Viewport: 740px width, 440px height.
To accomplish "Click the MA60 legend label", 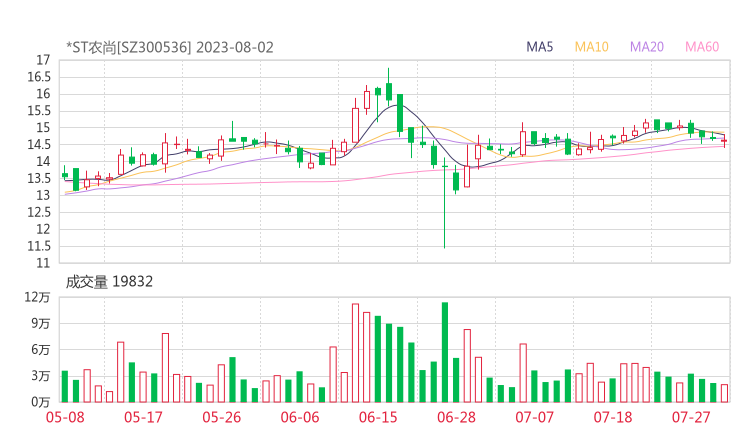I will [702, 47].
